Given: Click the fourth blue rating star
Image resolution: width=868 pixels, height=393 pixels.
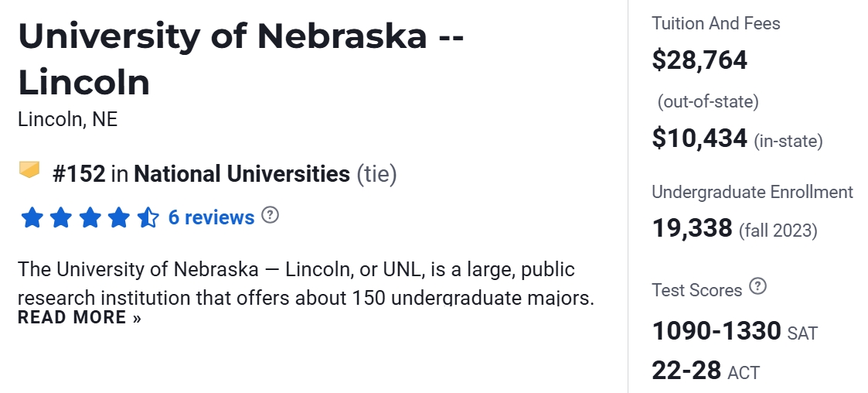Looking at the screenshot, I should 119,218.
